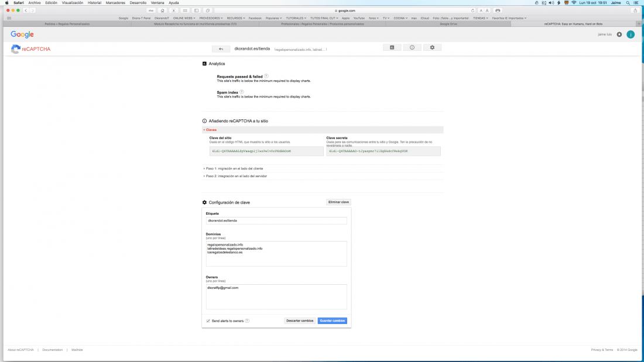Click help icon next to Requests passed & failed

pos(266,76)
